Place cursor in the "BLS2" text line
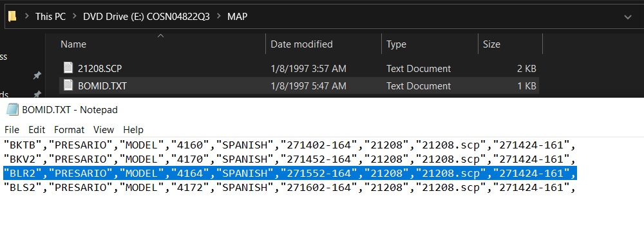 (290, 188)
